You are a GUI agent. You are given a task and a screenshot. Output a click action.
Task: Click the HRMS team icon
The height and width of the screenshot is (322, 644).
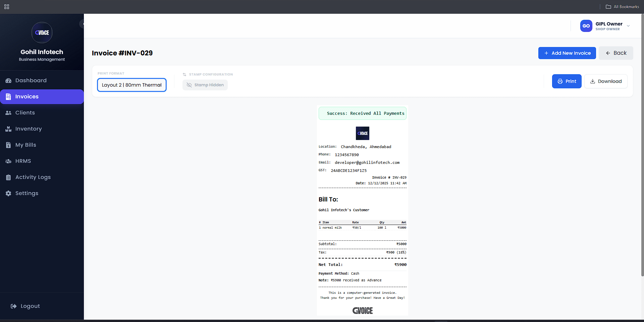8,161
